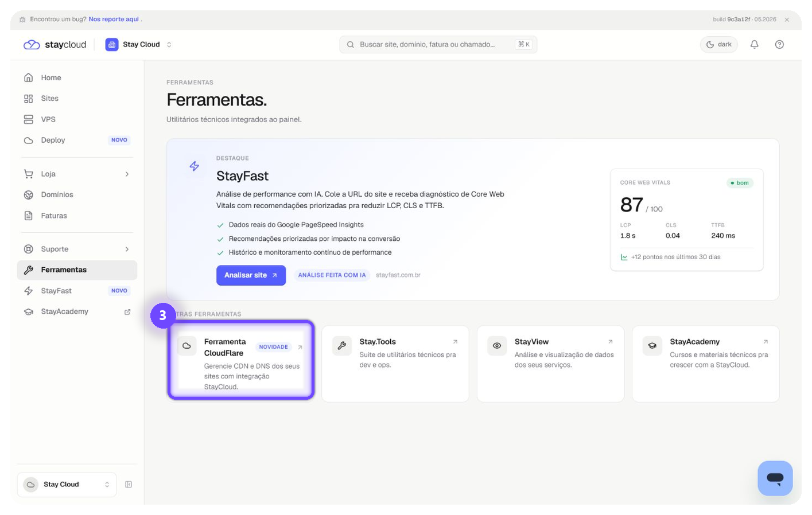Open StayFast in the sidebar

pyautogui.click(x=77, y=291)
